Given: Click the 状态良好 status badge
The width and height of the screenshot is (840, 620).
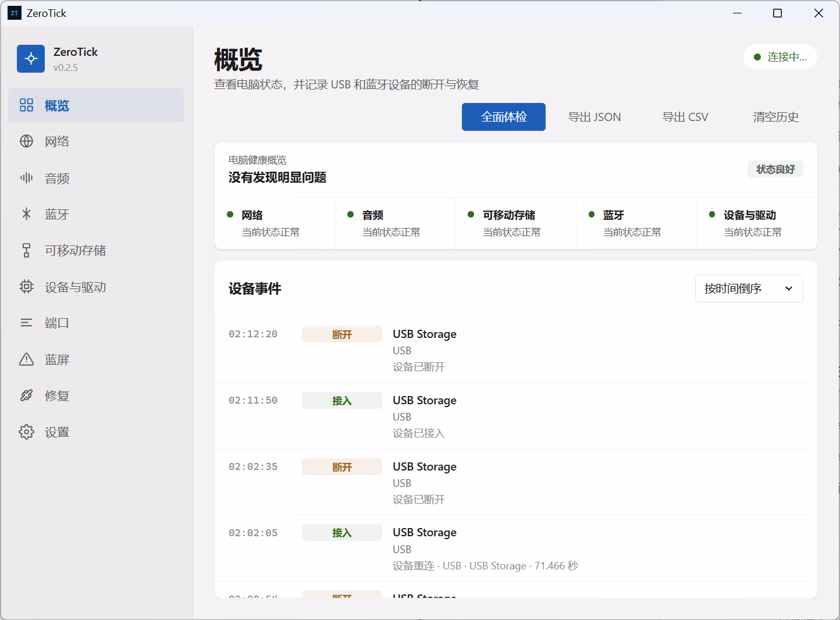Looking at the screenshot, I should (775, 169).
